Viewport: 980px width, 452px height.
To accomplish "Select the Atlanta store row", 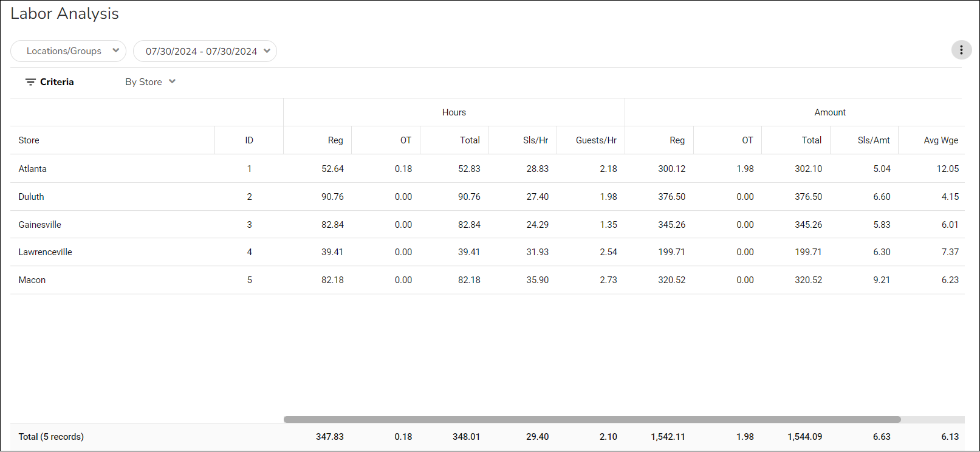I will [33, 169].
